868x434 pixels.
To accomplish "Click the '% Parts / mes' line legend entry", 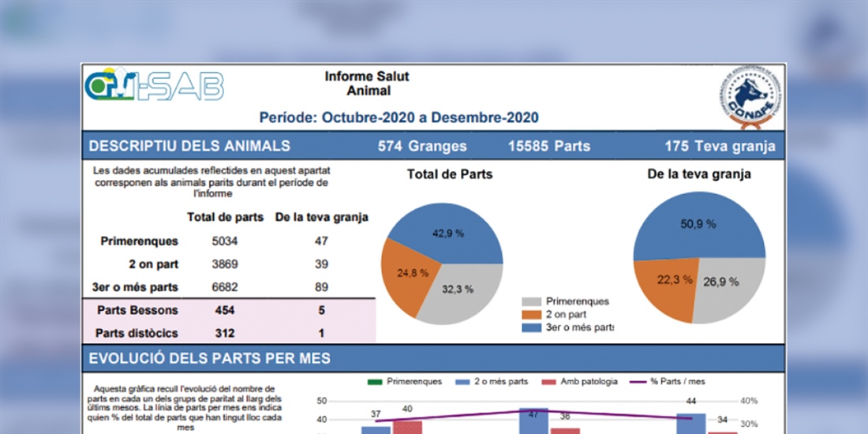I will 668,381.
